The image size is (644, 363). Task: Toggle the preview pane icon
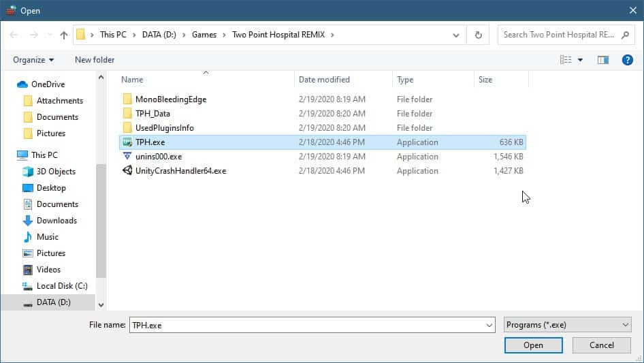click(603, 60)
